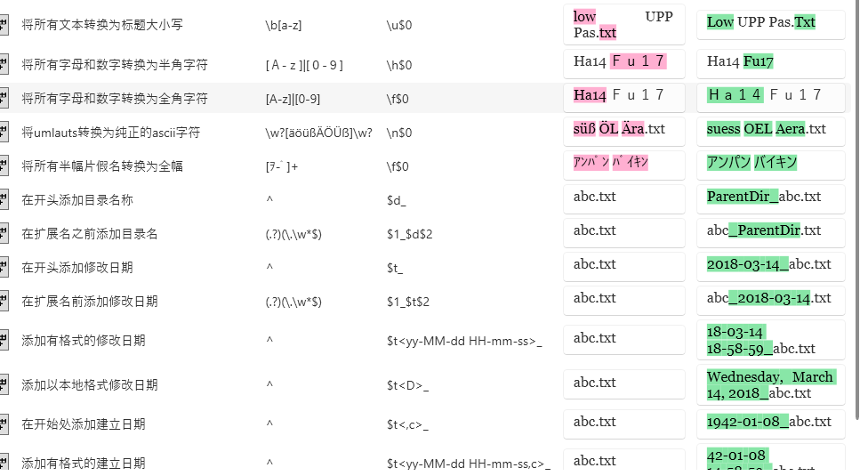868x476 pixels.
Task: Click the $t<D>_ replacement cell
Action: click(x=407, y=385)
